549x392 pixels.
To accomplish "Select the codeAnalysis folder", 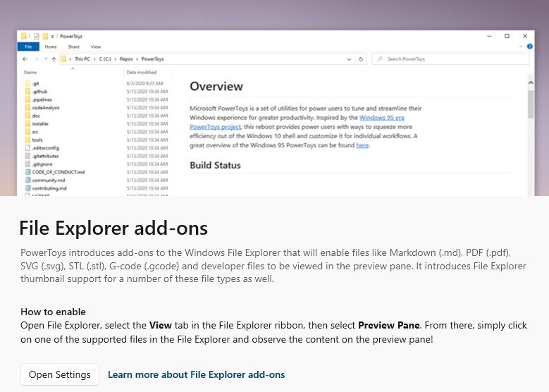I will pos(46,108).
